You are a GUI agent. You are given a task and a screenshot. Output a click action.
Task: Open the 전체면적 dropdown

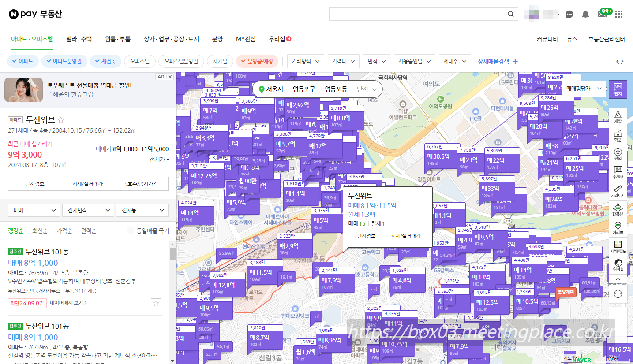tap(88, 210)
